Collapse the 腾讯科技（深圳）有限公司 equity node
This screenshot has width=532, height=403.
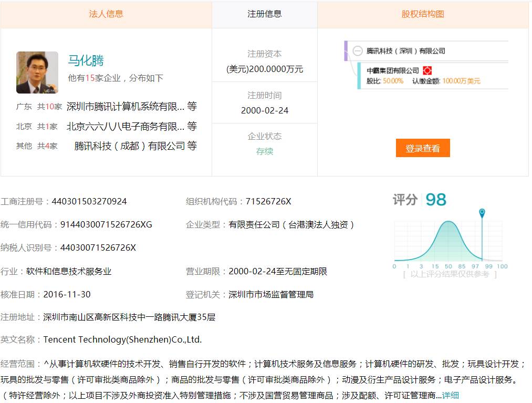pyautogui.click(x=358, y=51)
